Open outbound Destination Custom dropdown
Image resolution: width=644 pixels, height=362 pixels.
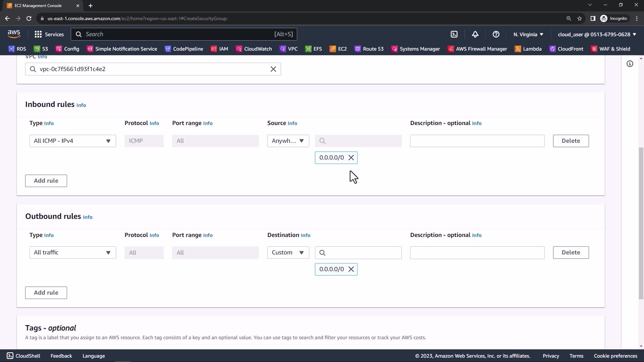click(288, 252)
